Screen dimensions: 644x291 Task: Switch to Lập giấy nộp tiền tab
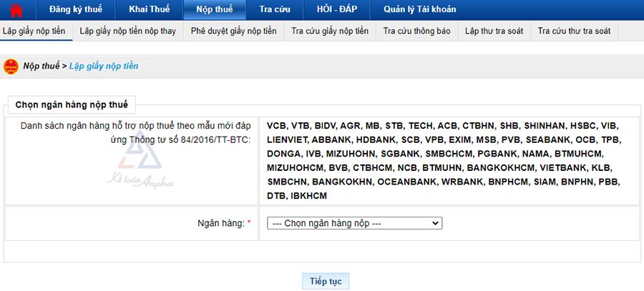tap(34, 31)
